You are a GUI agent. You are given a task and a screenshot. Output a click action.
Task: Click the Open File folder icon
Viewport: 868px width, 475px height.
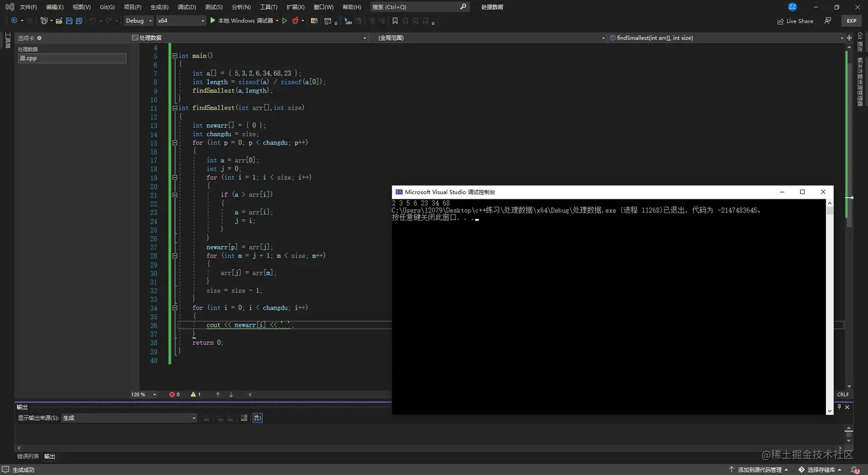(59, 21)
